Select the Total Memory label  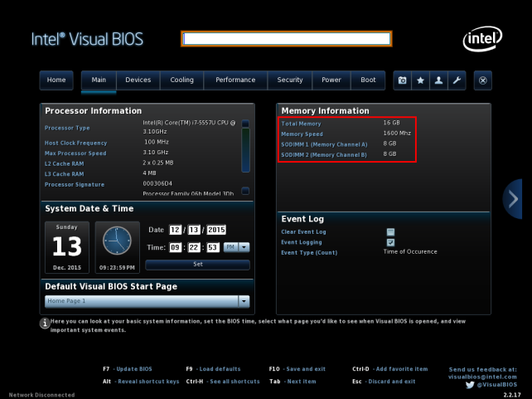click(301, 124)
